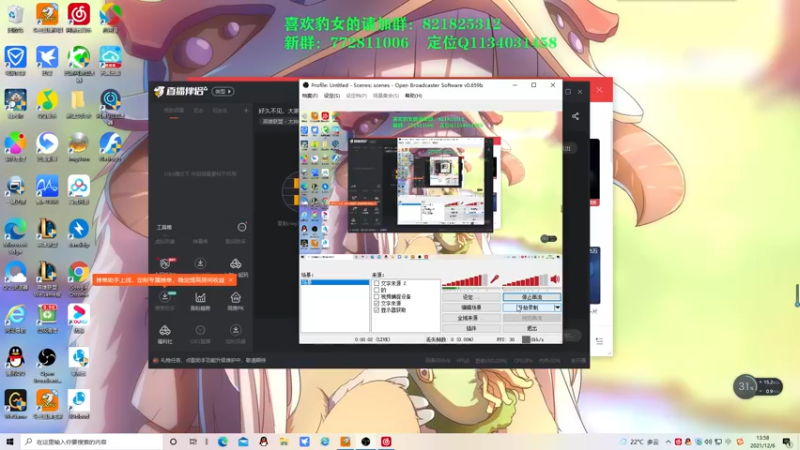Mute desktop audio speaker icon in OBS

tap(555, 279)
